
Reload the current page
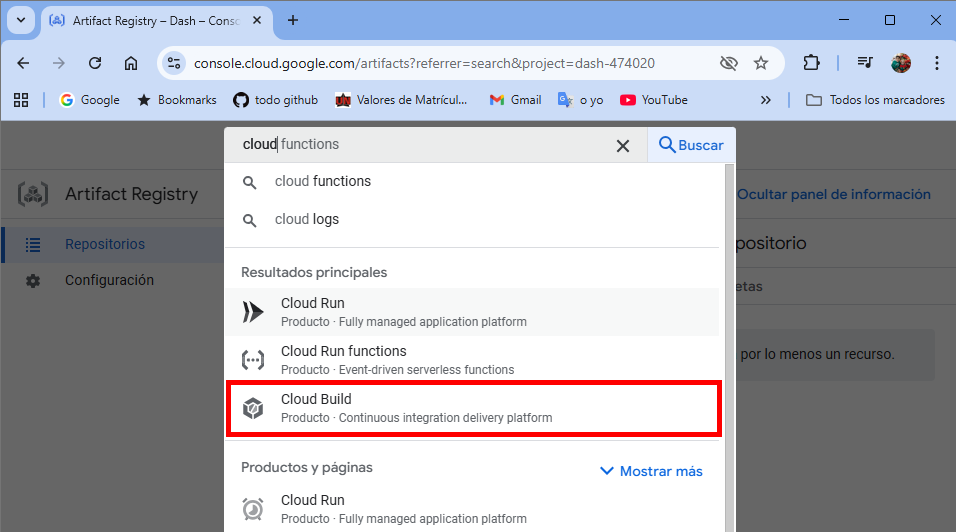tap(95, 63)
